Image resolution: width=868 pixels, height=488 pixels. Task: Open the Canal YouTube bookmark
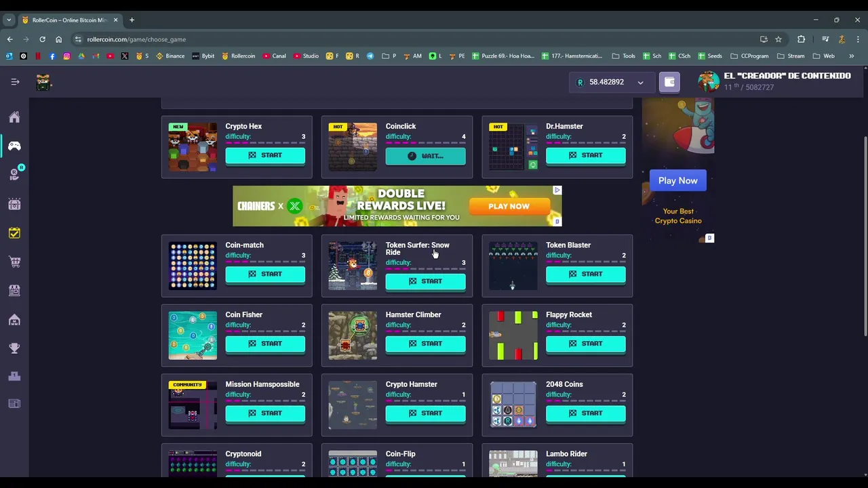pos(274,56)
